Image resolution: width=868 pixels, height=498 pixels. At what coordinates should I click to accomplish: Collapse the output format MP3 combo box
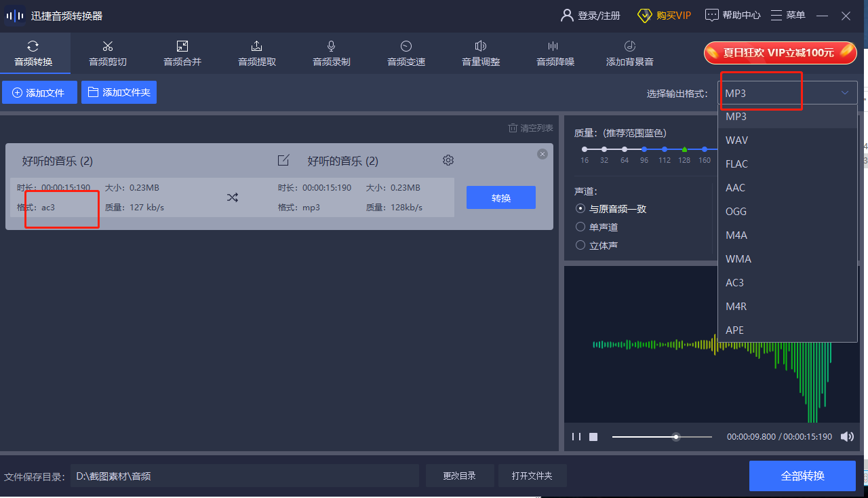(787, 93)
